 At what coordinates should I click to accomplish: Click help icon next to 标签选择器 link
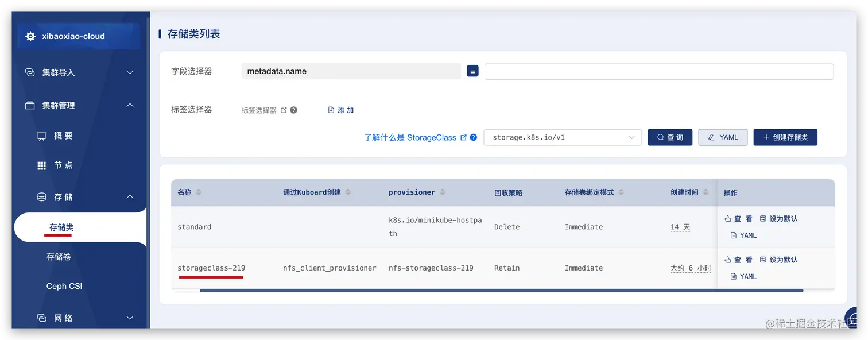point(293,110)
